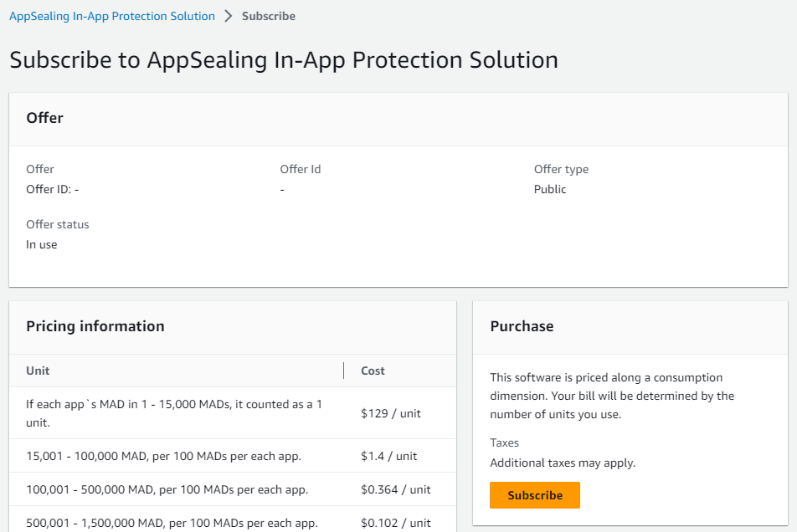Select the "$129 / unit" cost cell
This screenshot has height=532, width=797.
(x=391, y=413)
